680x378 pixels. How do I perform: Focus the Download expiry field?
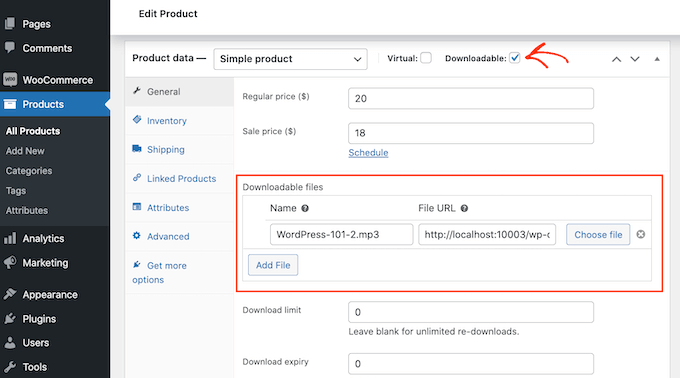click(x=471, y=364)
